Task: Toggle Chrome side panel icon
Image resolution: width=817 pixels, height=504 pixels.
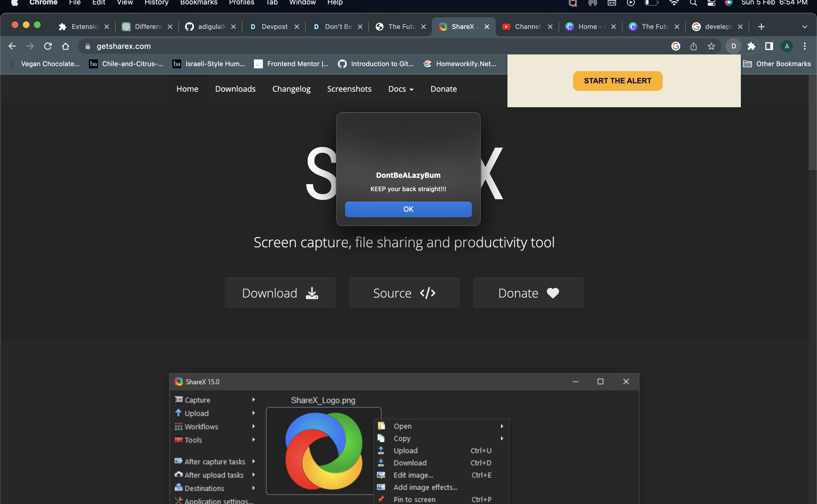Action: click(769, 46)
